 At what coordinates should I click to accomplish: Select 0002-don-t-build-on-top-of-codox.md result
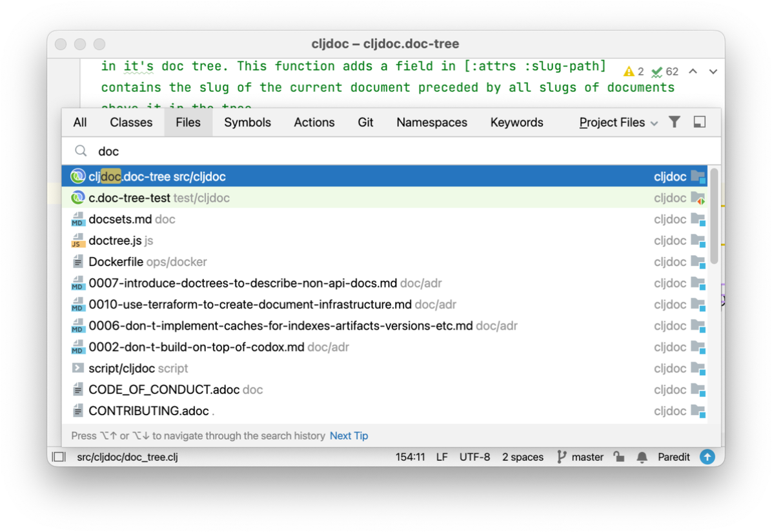(385, 347)
